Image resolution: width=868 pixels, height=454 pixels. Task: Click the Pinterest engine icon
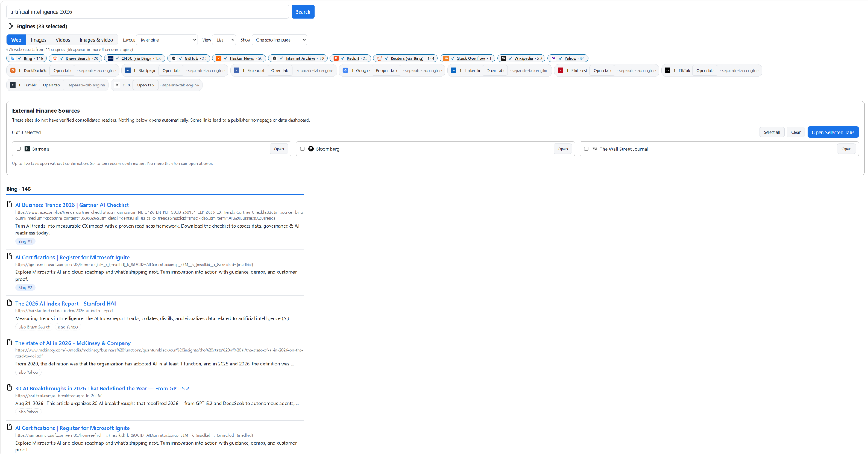560,70
